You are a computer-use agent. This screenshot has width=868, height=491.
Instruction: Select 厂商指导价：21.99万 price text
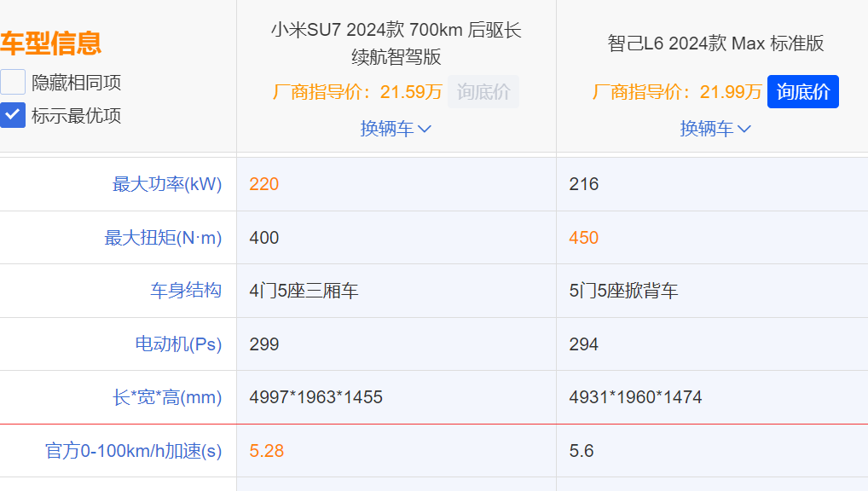(x=676, y=91)
